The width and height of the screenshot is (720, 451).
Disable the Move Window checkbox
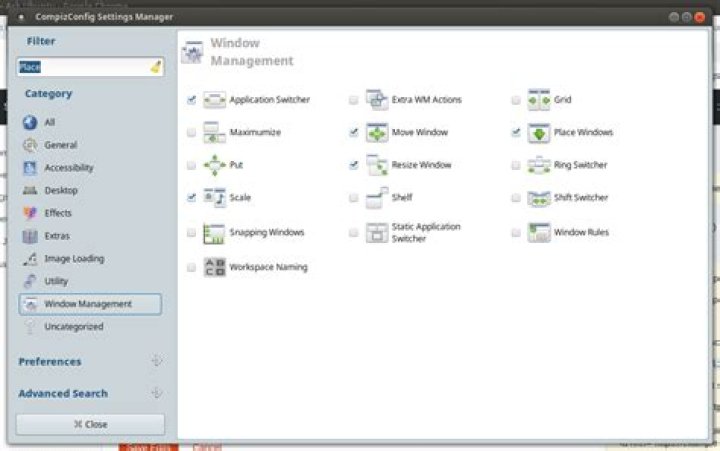pyautogui.click(x=354, y=133)
